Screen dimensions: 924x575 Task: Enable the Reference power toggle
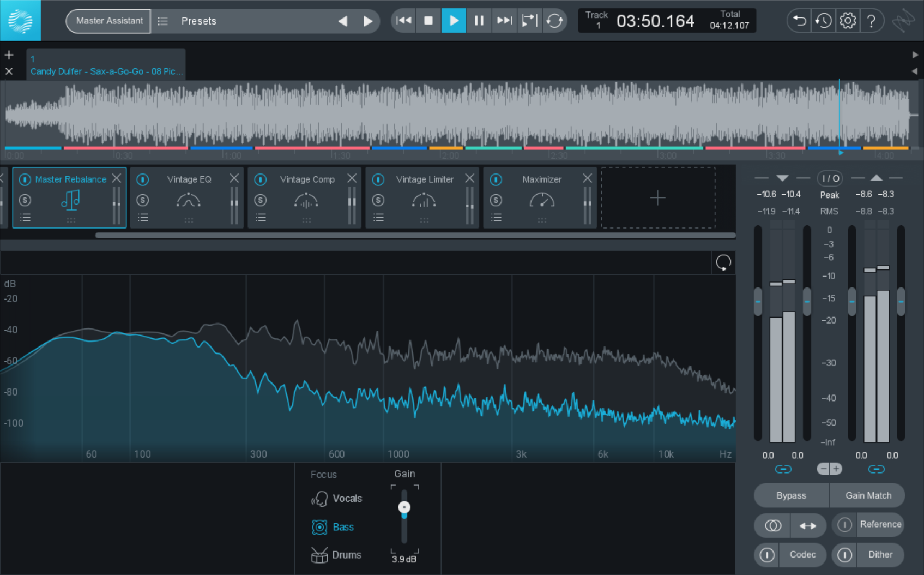coord(844,525)
